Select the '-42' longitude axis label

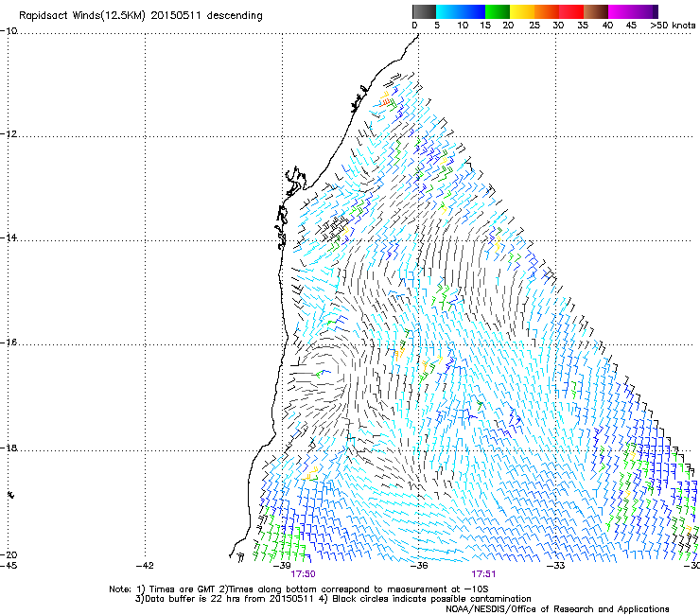[x=145, y=566]
